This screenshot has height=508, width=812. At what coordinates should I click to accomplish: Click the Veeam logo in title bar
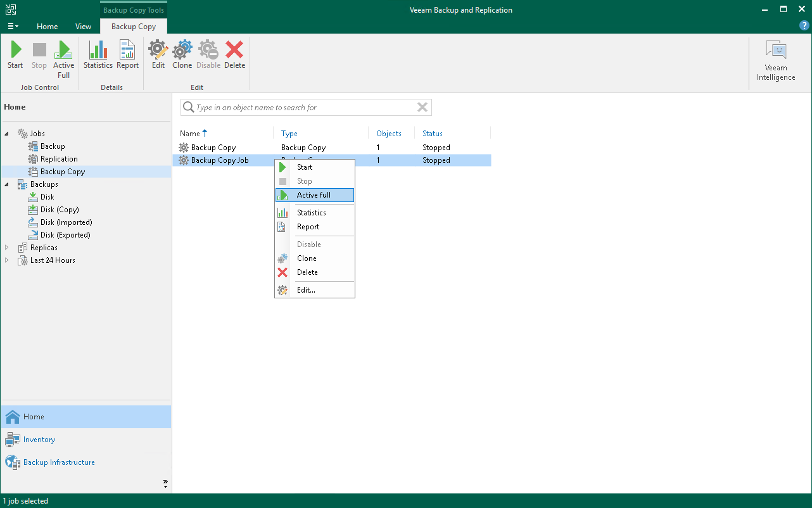(x=10, y=10)
